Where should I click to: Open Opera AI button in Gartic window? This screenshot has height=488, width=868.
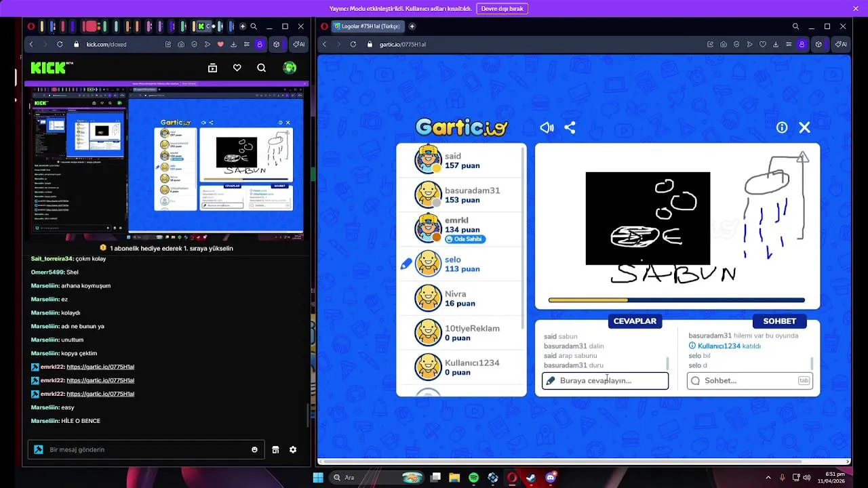point(841,44)
